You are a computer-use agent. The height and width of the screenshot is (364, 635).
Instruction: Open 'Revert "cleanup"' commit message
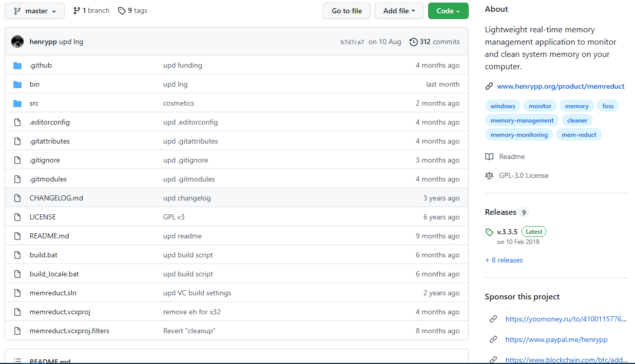(189, 331)
